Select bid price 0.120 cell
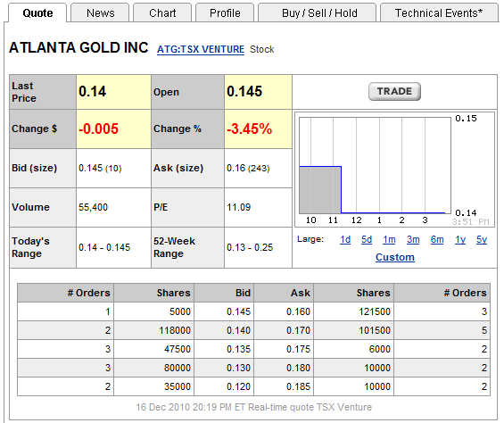The height and width of the screenshot is (423, 504). pos(224,386)
